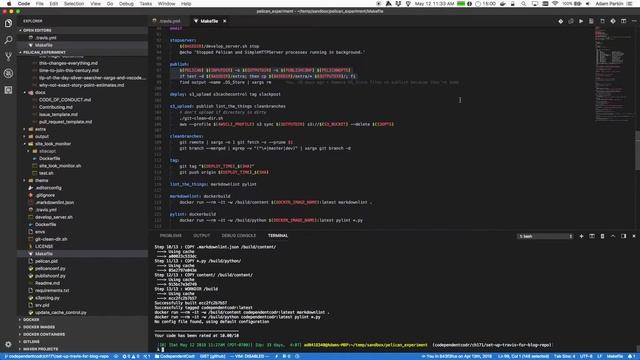This screenshot has width=640, height=360.
Task: Open CODE_OF_CONDUCT.md in explorer
Action: (65, 100)
